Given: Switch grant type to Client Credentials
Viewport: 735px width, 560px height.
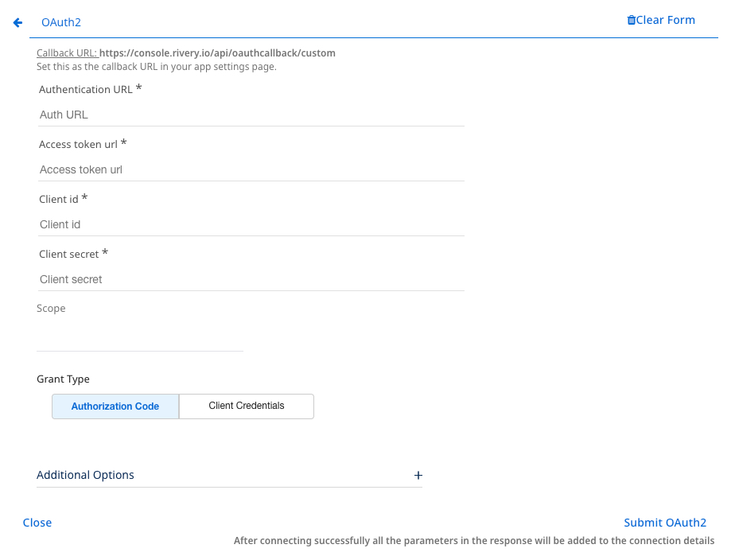Looking at the screenshot, I should point(247,406).
